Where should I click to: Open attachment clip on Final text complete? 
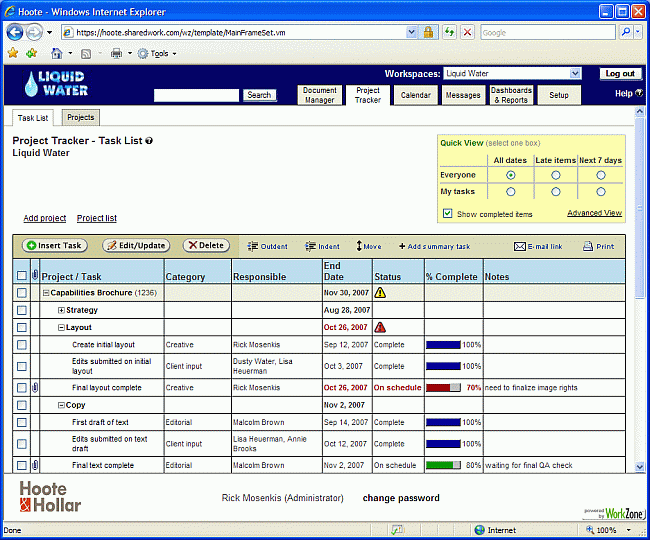coord(35,465)
